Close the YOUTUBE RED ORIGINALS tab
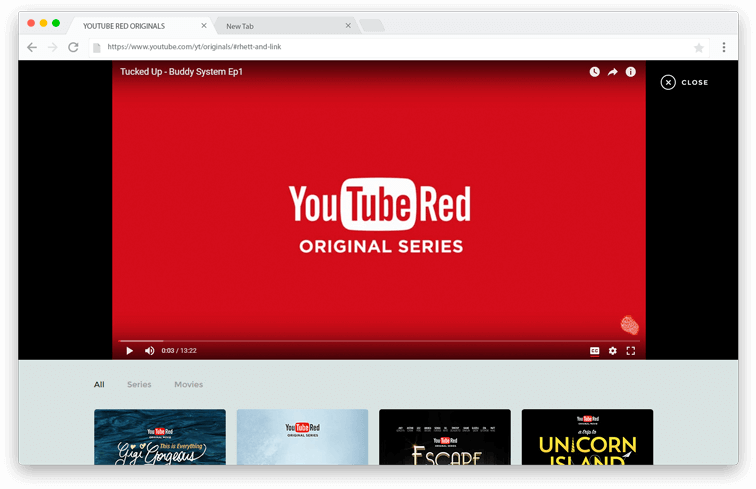Screen dimensions: 756x489 click(204, 26)
